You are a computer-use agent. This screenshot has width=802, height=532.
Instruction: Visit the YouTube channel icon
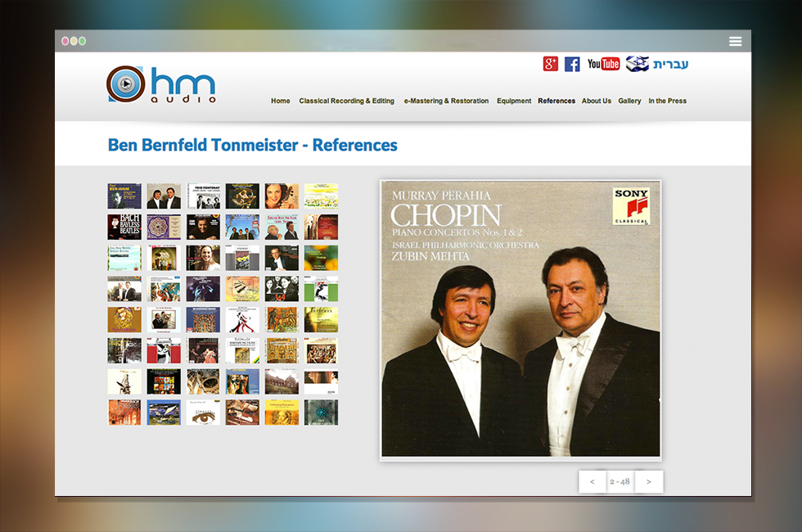tap(604, 64)
